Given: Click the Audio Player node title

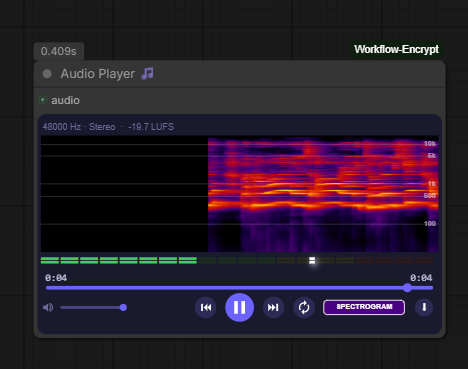Looking at the screenshot, I should [98, 74].
